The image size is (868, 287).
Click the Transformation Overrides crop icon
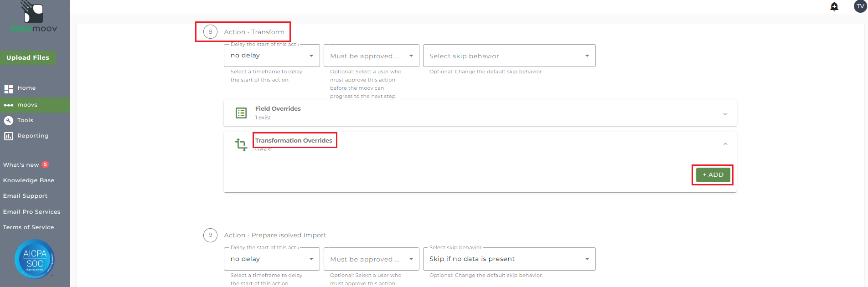click(241, 145)
